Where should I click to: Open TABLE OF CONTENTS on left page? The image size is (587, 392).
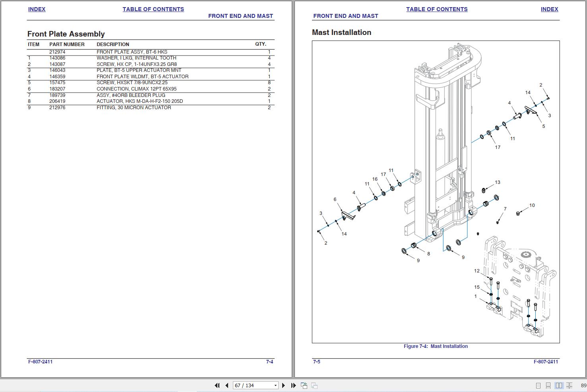pos(153,9)
